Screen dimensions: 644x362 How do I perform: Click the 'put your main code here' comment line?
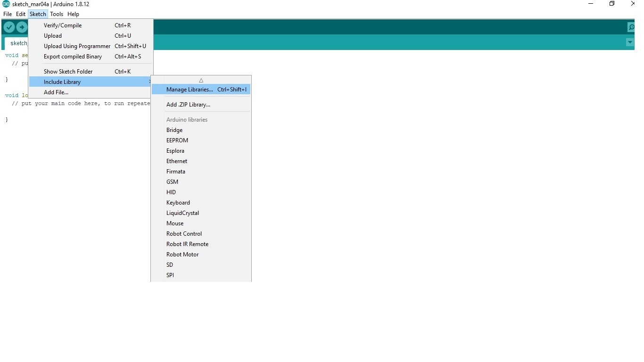click(81, 103)
